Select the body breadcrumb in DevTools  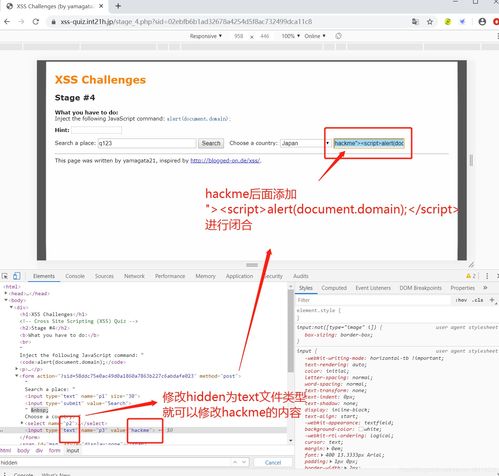(23, 450)
